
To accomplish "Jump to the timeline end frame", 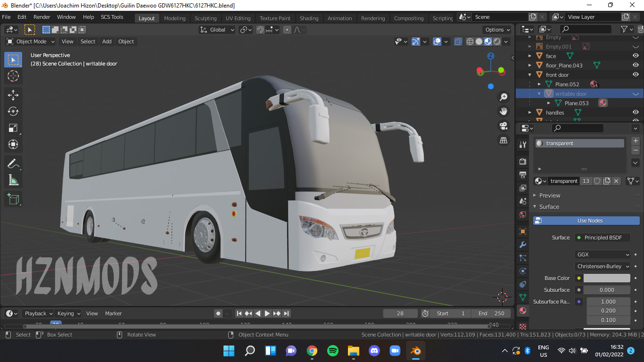I will click(x=286, y=313).
